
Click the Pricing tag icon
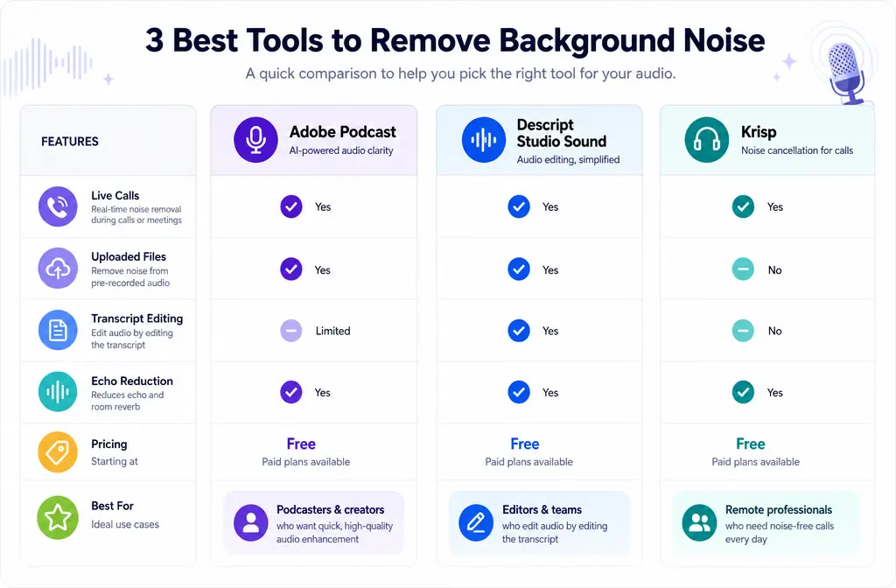(58, 452)
